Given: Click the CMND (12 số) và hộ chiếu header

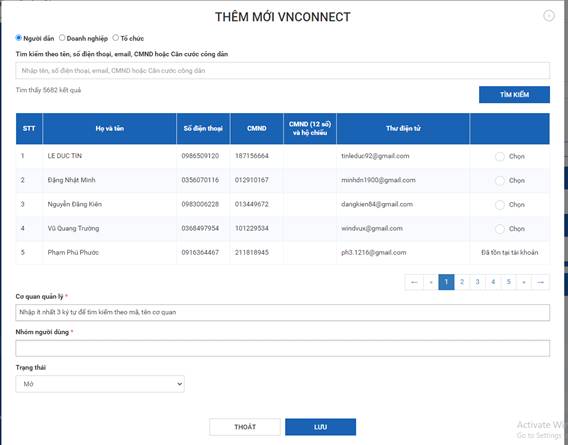Looking at the screenshot, I should tap(310, 128).
